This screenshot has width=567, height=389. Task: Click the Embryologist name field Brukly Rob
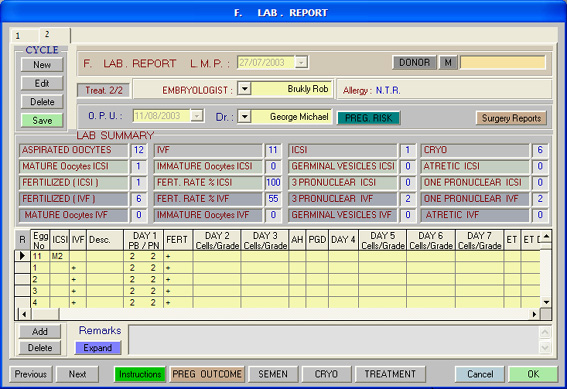[x=291, y=89]
